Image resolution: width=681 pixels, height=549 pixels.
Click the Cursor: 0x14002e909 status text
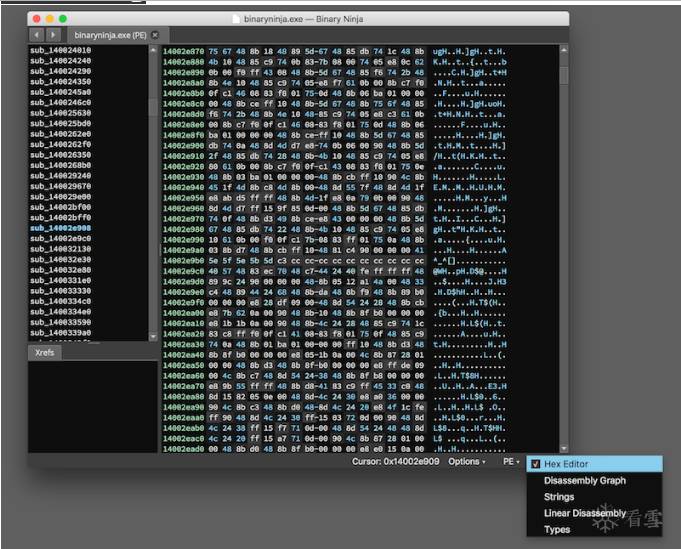click(395, 462)
